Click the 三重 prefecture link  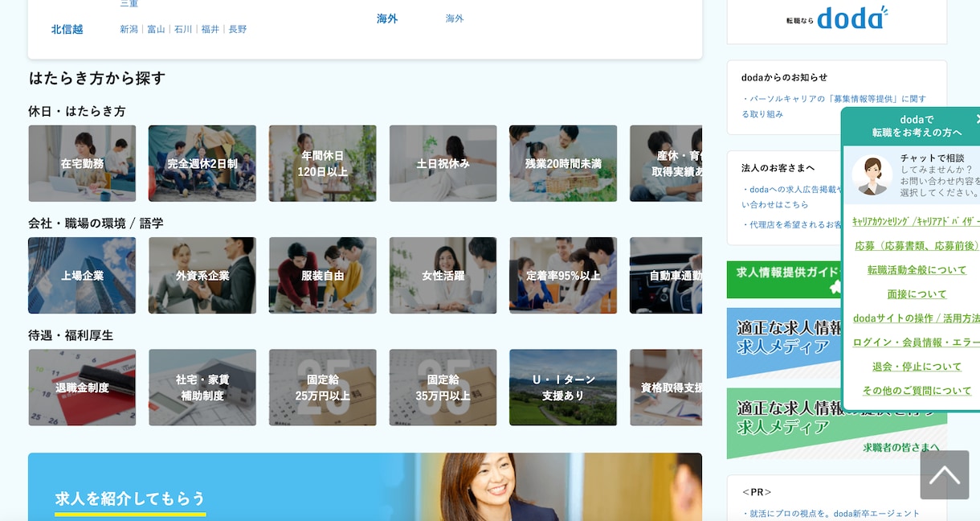[x=129, y=3]
